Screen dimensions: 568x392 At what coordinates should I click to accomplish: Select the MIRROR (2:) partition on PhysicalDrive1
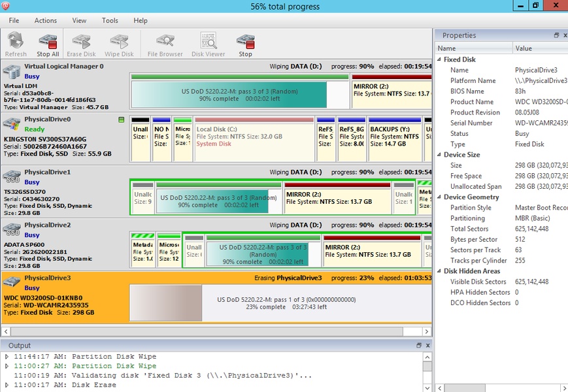click(x=337, y=198)
